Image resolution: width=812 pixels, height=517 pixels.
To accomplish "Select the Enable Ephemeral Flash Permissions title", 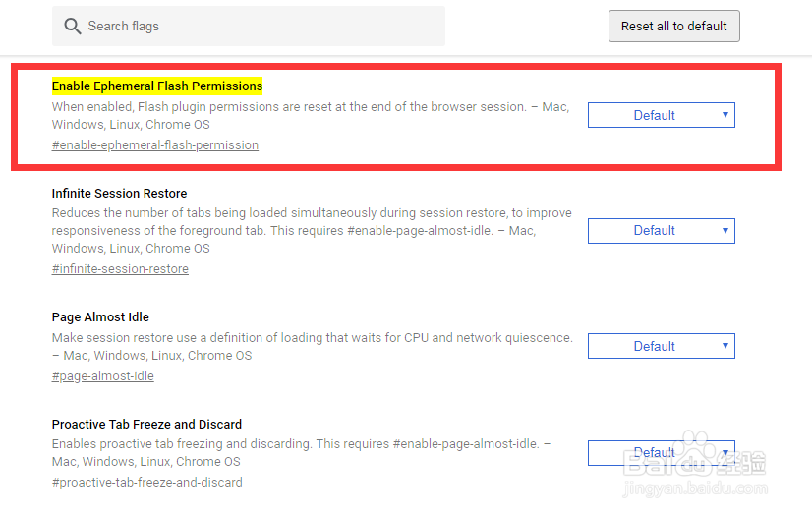I will click(157, 86).
